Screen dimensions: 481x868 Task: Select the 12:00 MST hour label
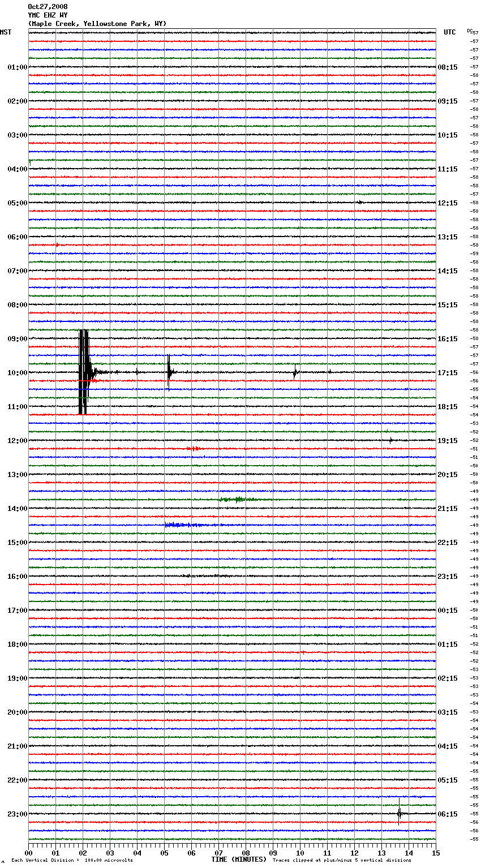tap(17, 441)
